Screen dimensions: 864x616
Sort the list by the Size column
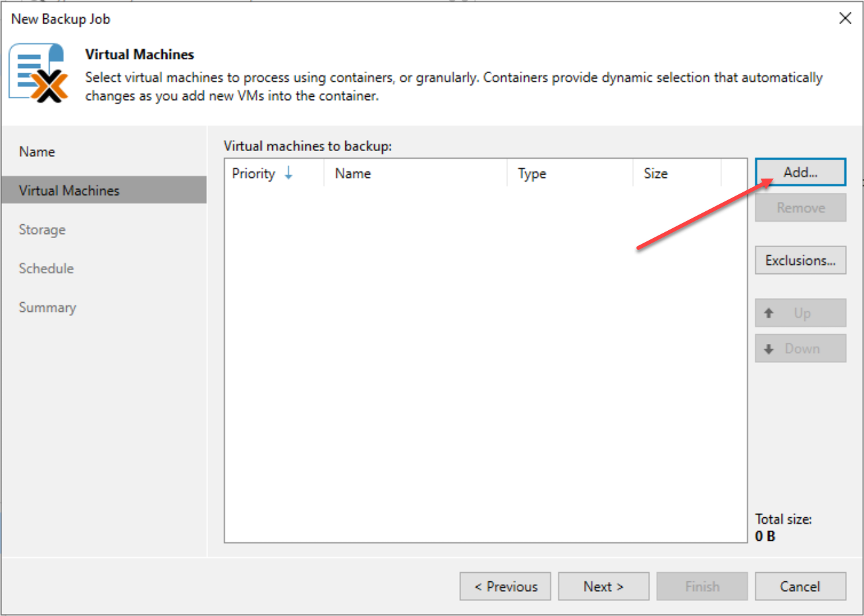(655, 173)
